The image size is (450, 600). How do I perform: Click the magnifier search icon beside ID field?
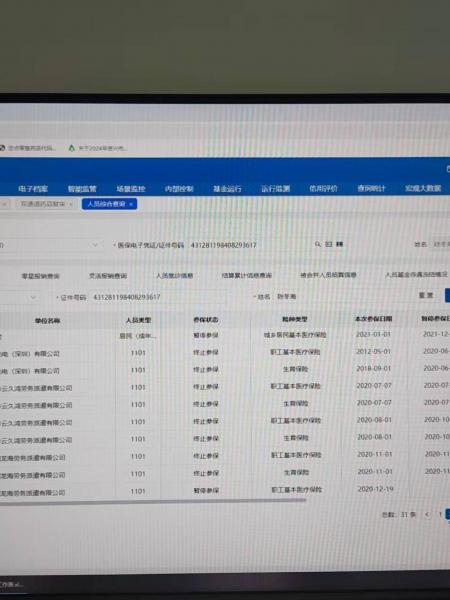(x=317, y=244)
